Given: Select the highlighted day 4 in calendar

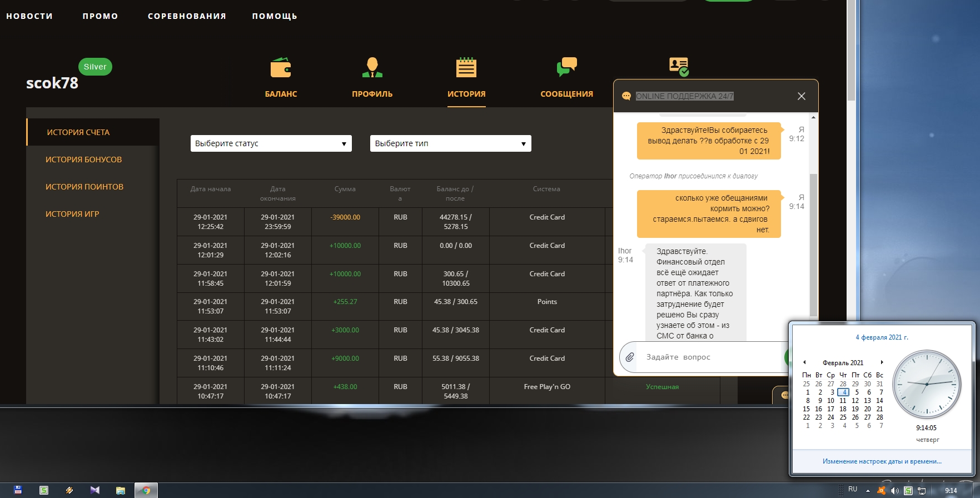Looking at the screenshot, I should coord(843,392).
